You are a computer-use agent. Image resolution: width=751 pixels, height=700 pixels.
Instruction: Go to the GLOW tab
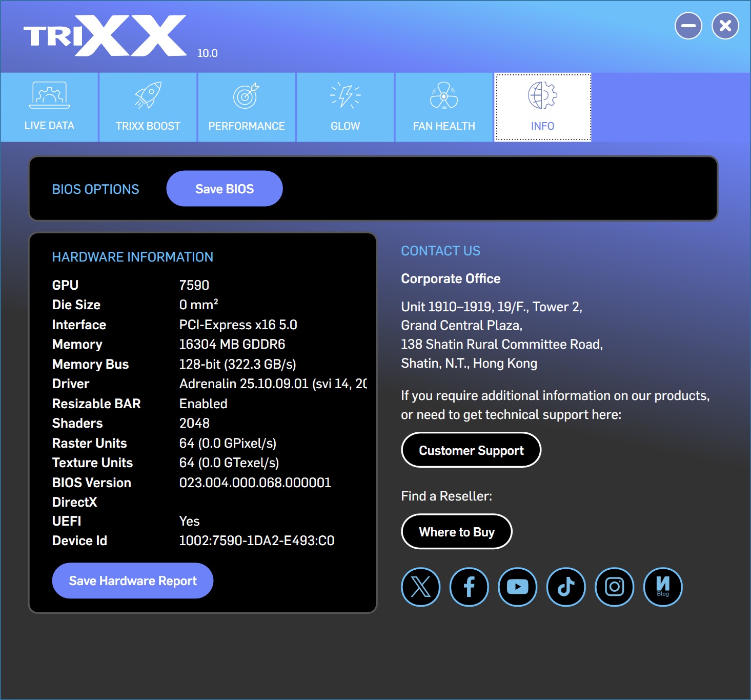coord(346,107)
